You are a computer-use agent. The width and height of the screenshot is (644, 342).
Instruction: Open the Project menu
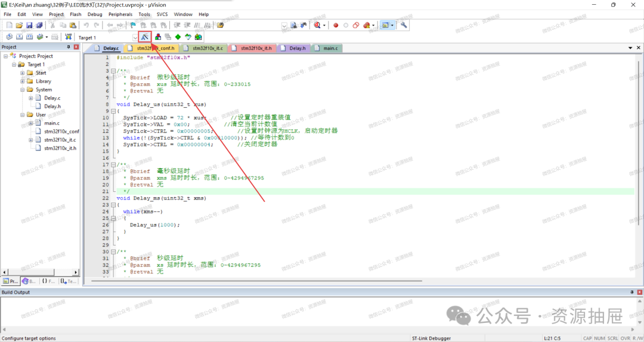tap(56, 14)
